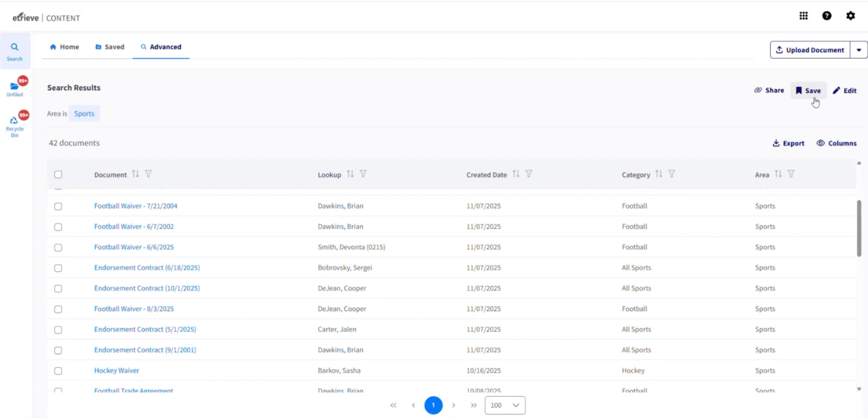Screen dimensions: 868x418
Task: Open the apps grid launcher
Action: click(803, 16)
